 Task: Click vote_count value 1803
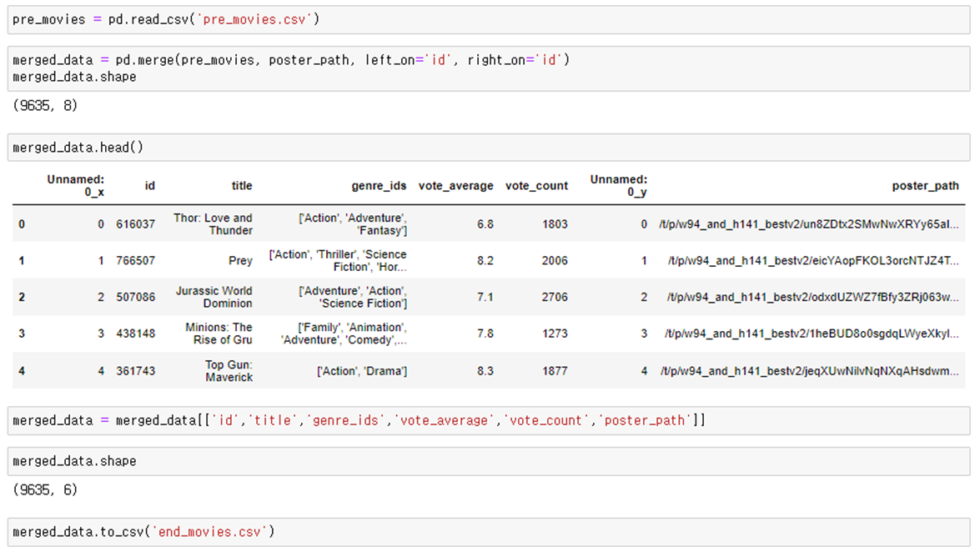pyautogui.click(x=555, y=224)
